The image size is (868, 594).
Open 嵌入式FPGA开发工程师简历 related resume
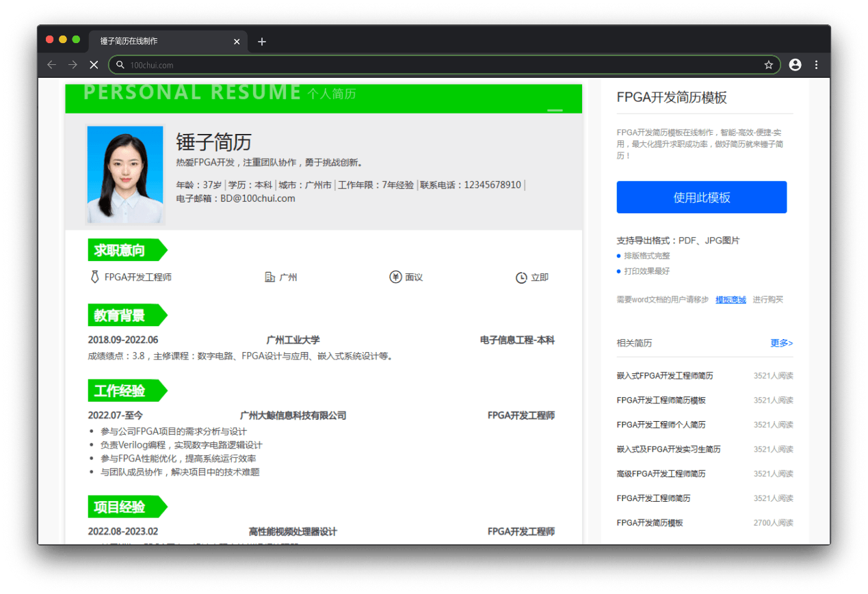point(664,376)
